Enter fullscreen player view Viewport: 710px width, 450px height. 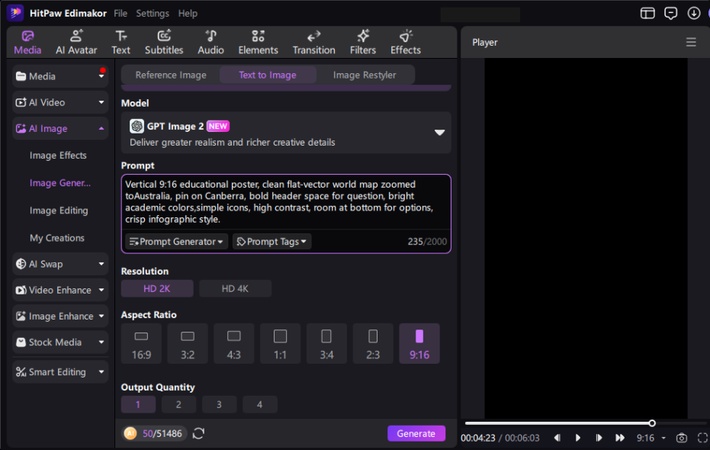(x=702, y=438)
